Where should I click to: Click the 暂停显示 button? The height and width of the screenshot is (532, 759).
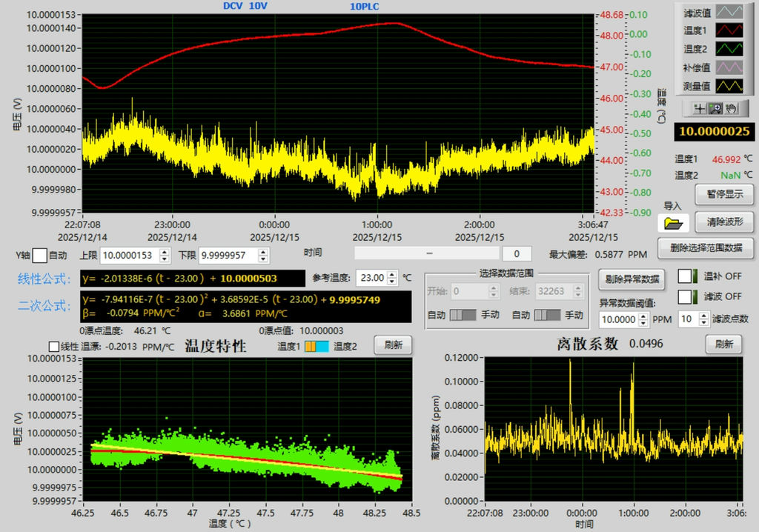coord(724,195)
